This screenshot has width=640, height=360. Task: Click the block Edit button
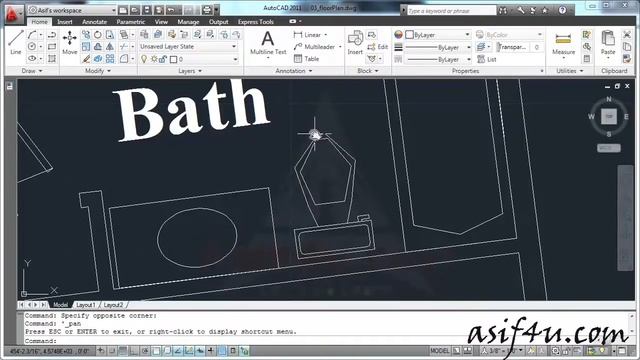[377, 47]
